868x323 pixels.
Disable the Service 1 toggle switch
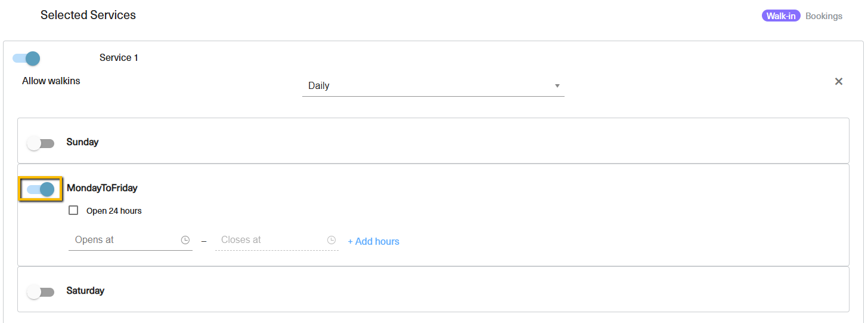pos(26,59)
